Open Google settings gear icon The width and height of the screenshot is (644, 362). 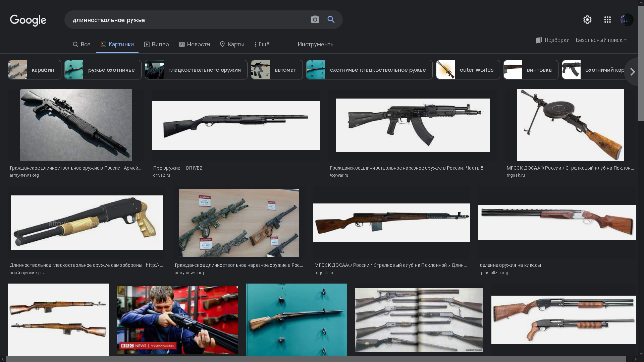[587, 20]
